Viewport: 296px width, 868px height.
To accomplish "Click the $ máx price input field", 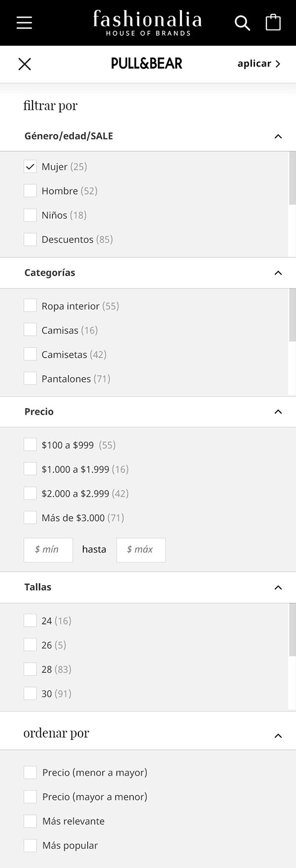I will (x=141, y=550).
